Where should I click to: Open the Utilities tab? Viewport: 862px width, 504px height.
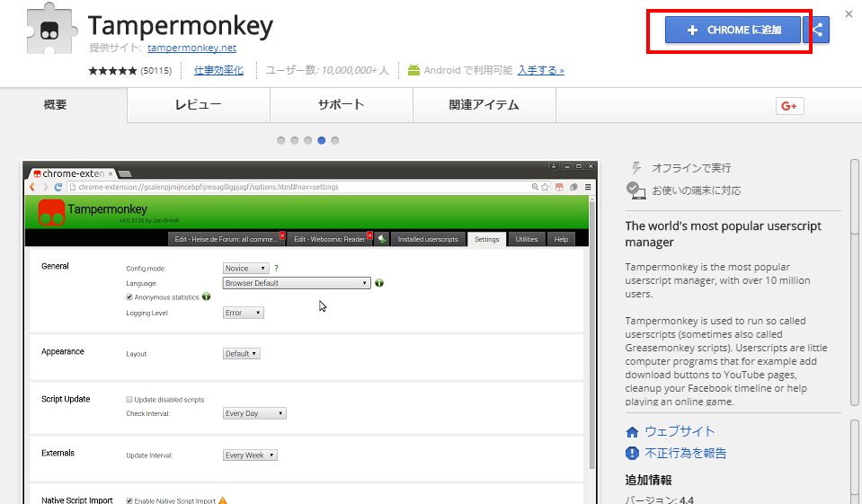click(527, 239)
